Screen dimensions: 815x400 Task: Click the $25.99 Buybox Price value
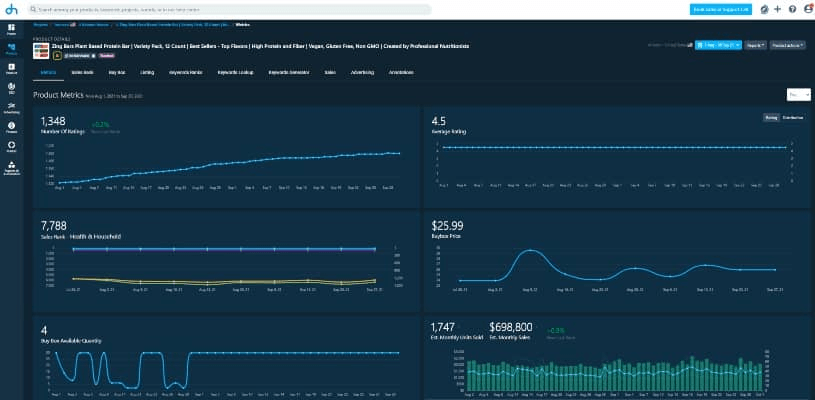pos(448,225)
